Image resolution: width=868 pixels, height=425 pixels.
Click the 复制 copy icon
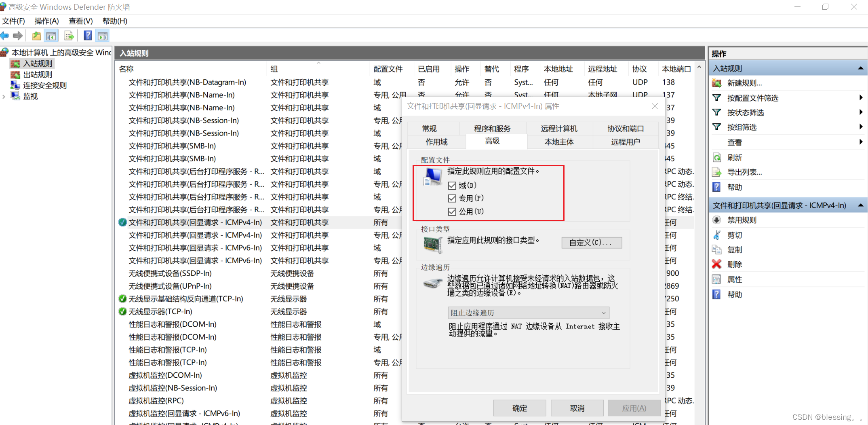[x=717, y=250]
